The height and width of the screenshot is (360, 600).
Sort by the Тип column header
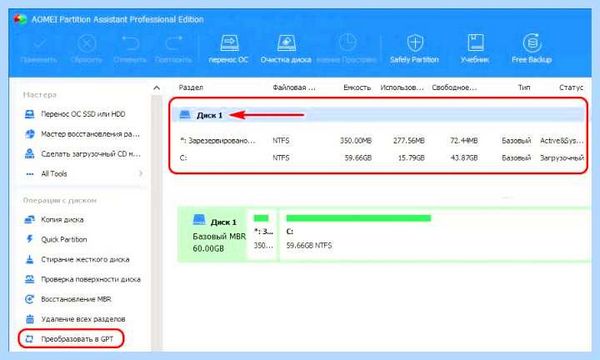[524, 88]
